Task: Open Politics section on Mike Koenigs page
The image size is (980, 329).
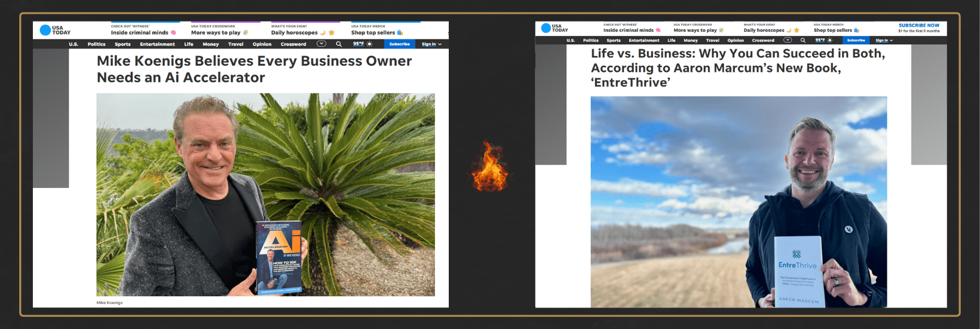Action: (96, 44)
